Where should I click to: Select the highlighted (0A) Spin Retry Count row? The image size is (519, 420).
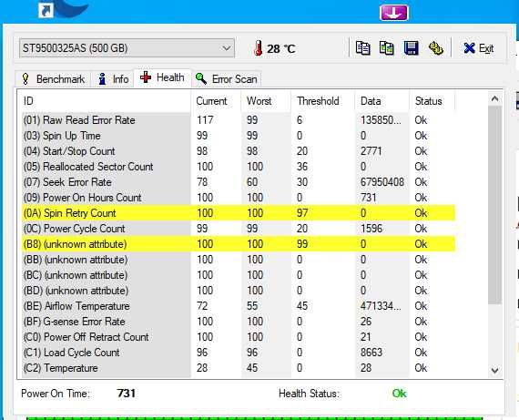(x=239, y=213)
